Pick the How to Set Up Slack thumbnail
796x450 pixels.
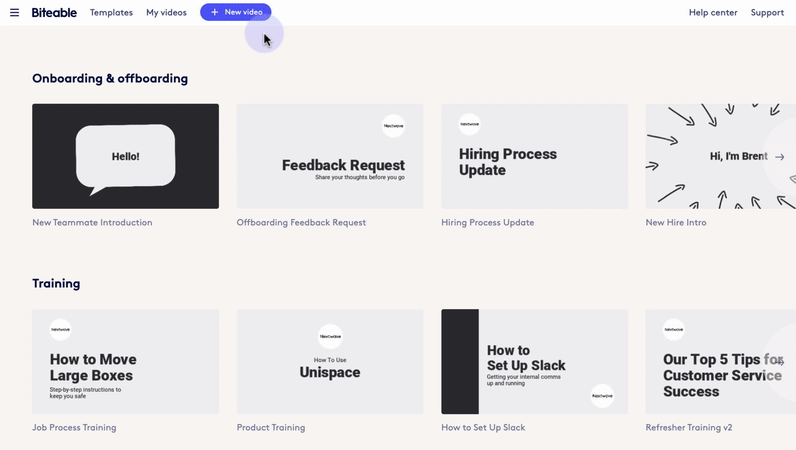[534, 361]
